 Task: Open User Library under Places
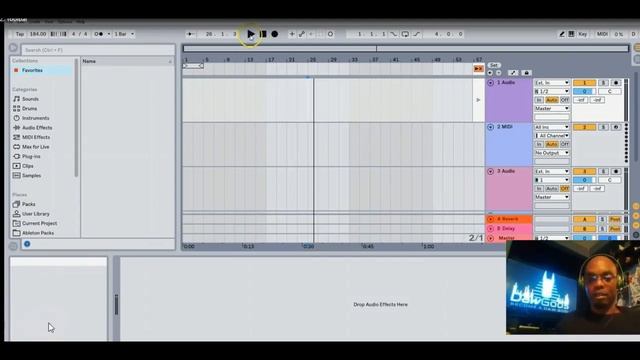click(36, 214)
